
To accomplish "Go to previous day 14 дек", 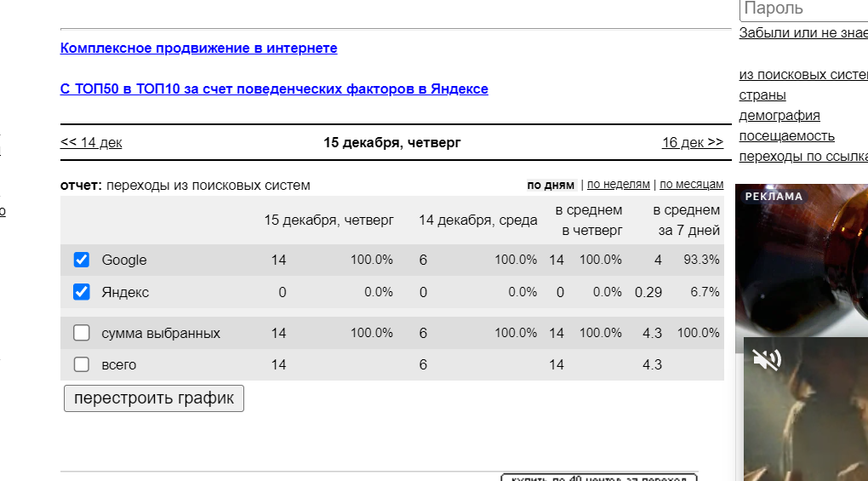I will point(91,142).
